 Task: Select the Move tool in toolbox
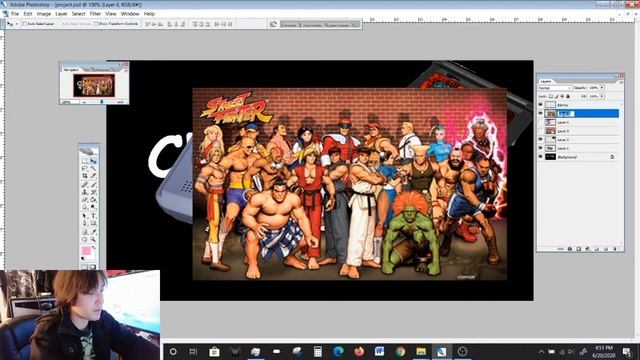pyautogui.click(x=93, y=161)
